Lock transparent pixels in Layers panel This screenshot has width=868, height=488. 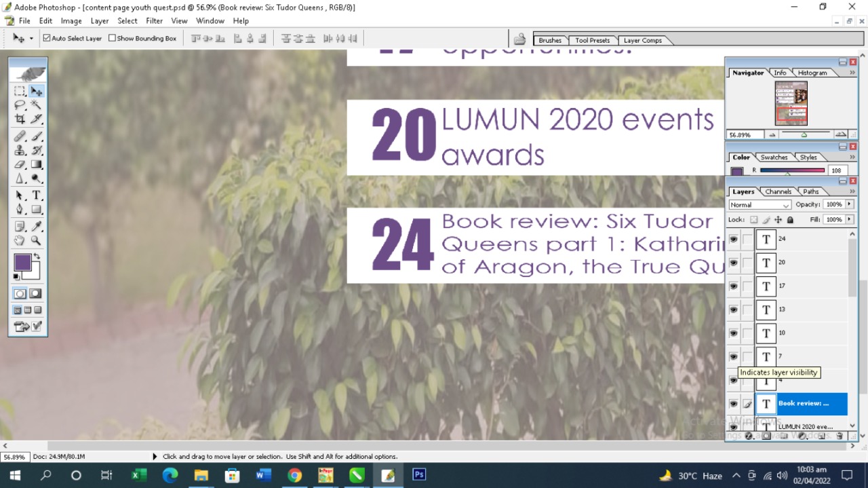tap(753, 220)
